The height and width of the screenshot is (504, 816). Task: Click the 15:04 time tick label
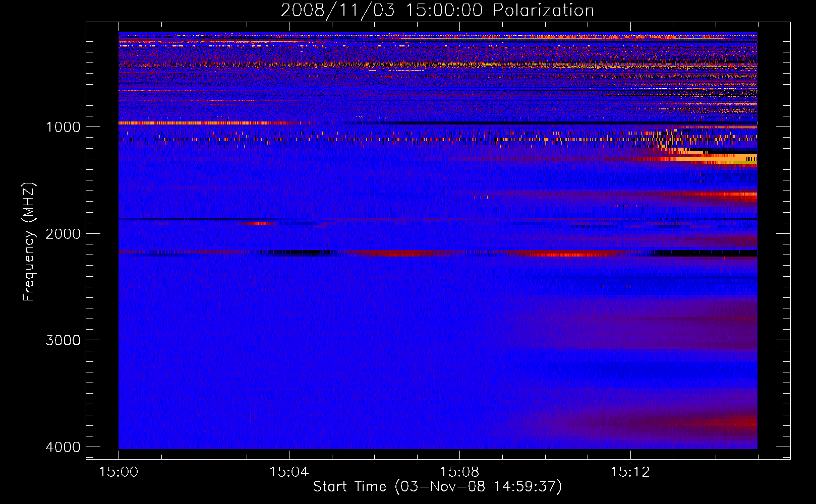coord(289,472)
